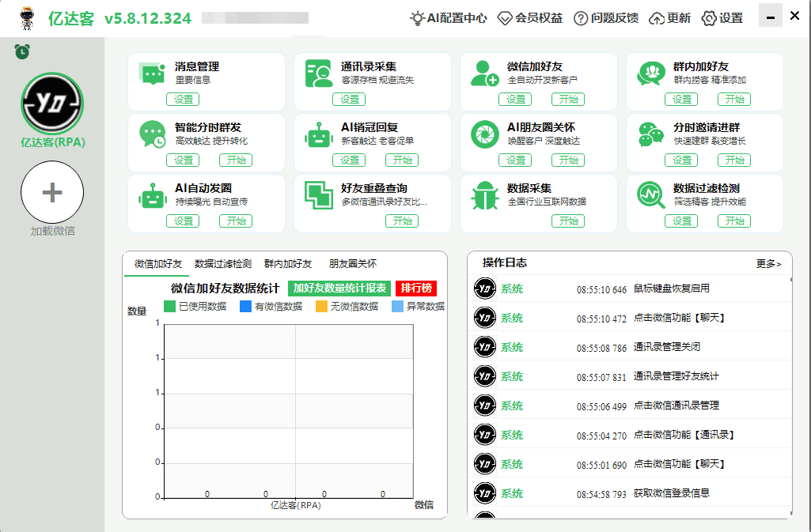The image size is (811, 532).
Task: Switch to the 数据过滤检测 chart tab
Action: tap(223, 264)
